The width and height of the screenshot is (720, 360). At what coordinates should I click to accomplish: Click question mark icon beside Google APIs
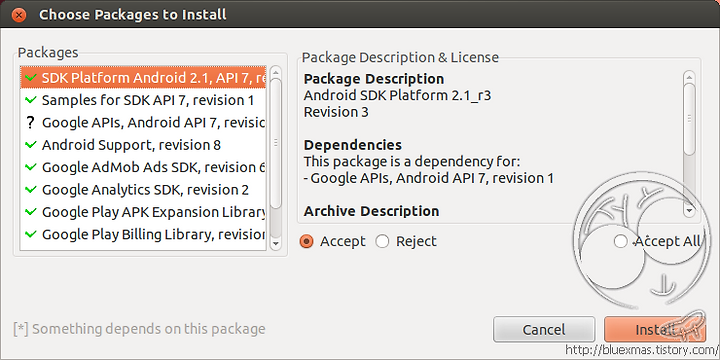pyautogui.click(x=31, y=123)
